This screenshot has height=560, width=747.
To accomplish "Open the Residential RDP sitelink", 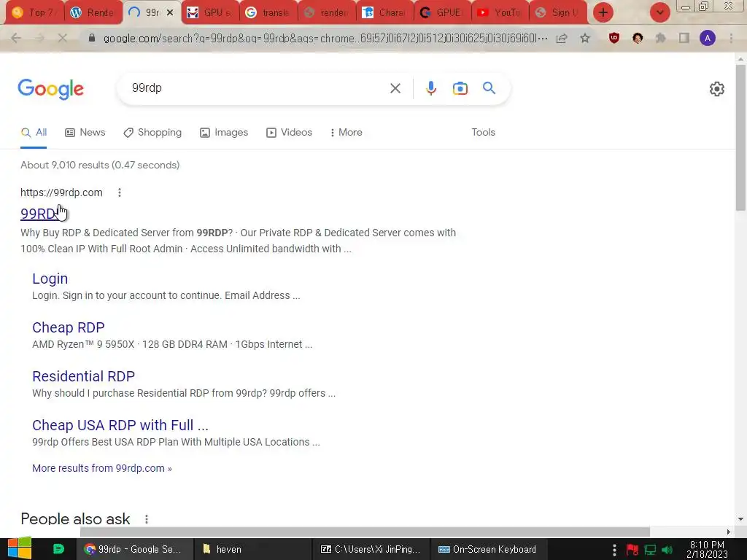I will 83,376.
